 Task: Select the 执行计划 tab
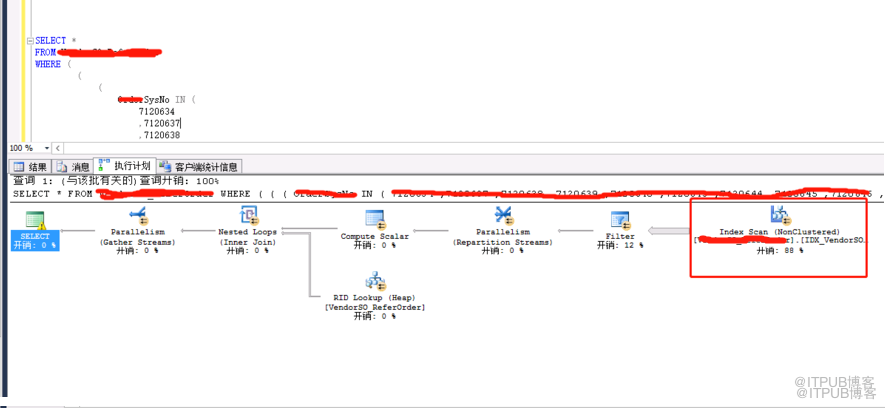[124, 166]
